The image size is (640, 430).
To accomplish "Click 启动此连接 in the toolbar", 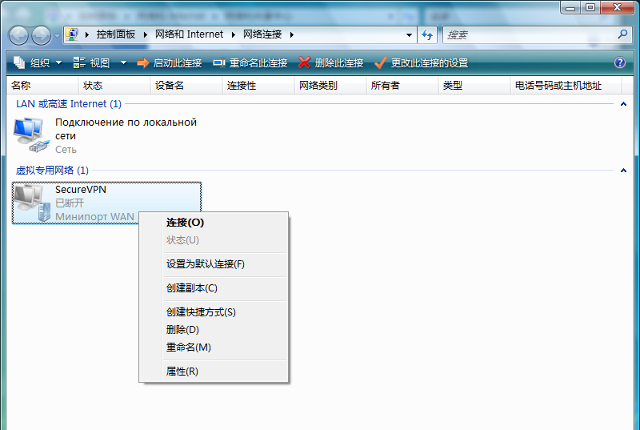I will 169,62.
